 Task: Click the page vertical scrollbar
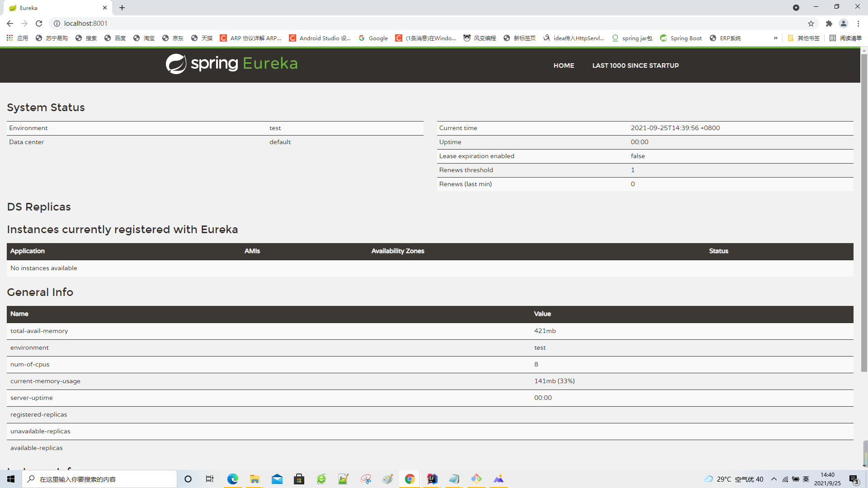click(x=864, y=212)
